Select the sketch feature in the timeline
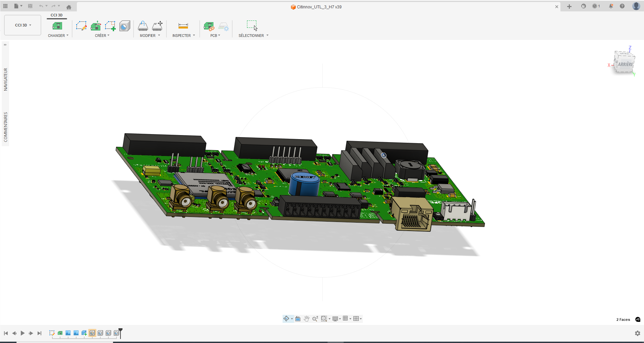This screenshot has height=343, width=644. point(52,333)
